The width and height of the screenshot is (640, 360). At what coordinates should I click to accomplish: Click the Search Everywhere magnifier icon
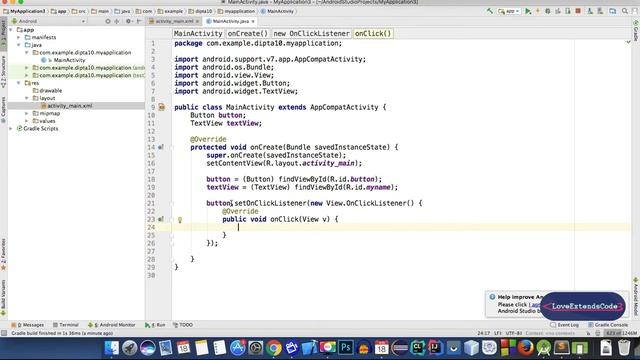pyautogui.click(x=625, y=11)
